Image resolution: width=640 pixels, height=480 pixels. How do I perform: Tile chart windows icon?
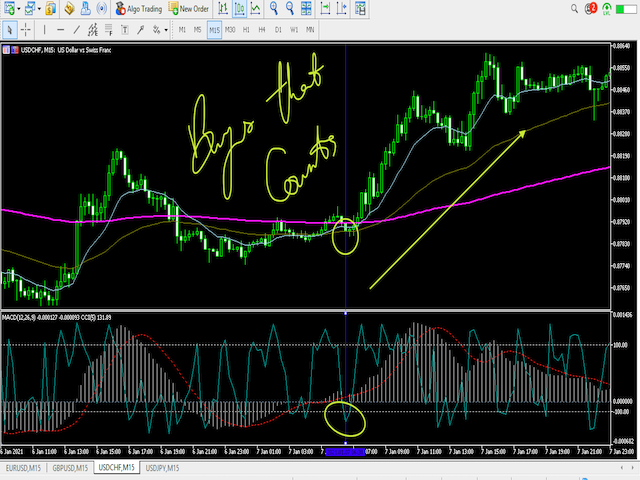click(306, 8)
